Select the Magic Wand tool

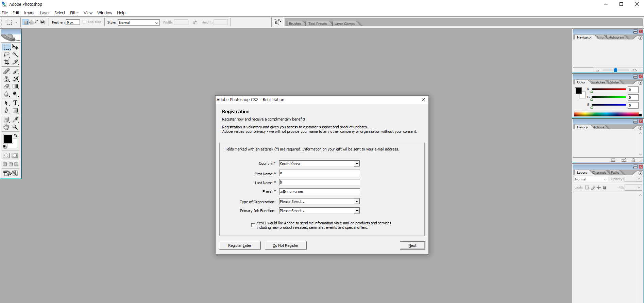pyautogui.click(x=15, y=55)
